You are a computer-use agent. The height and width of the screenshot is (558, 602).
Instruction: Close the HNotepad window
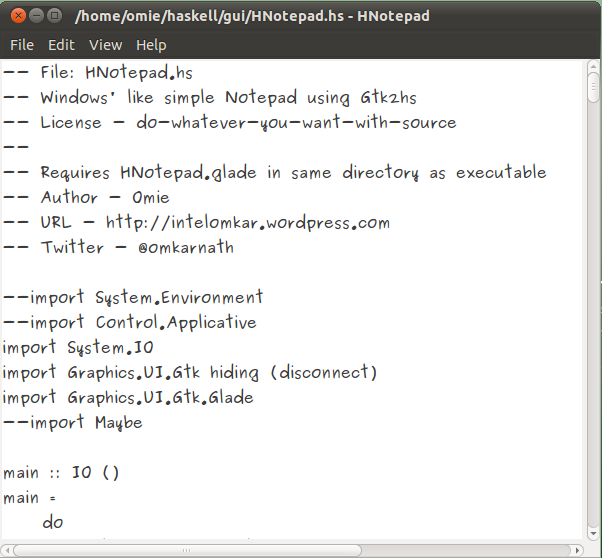pos(18,16)
